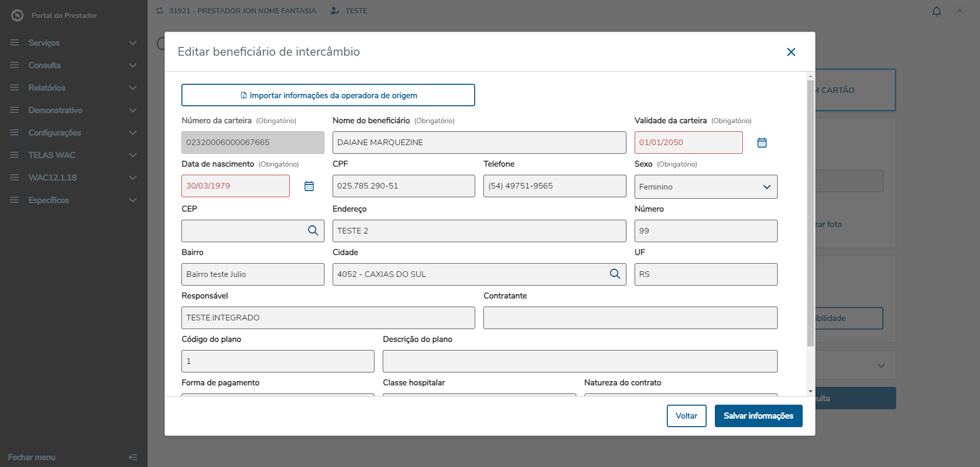Viewport: 980px width, 467px height.
Task: Open the TELAS WAC menu item
Action: point(74,155)
